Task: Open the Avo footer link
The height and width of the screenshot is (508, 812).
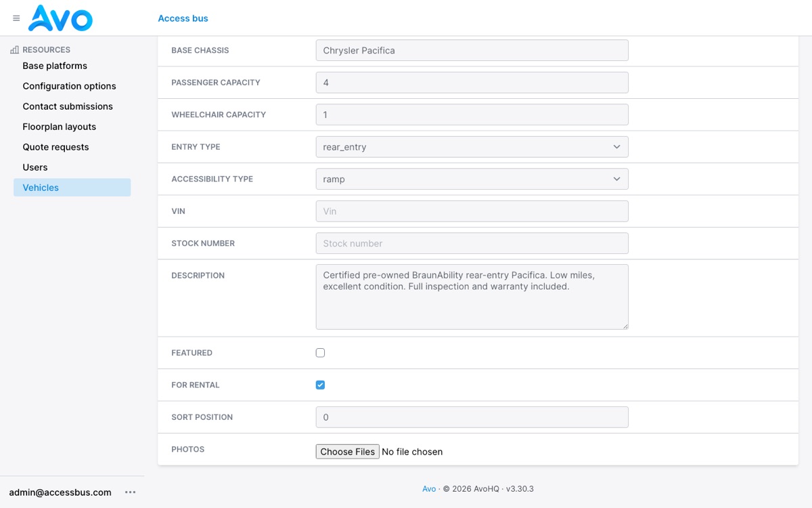Action: coord(429,488)
